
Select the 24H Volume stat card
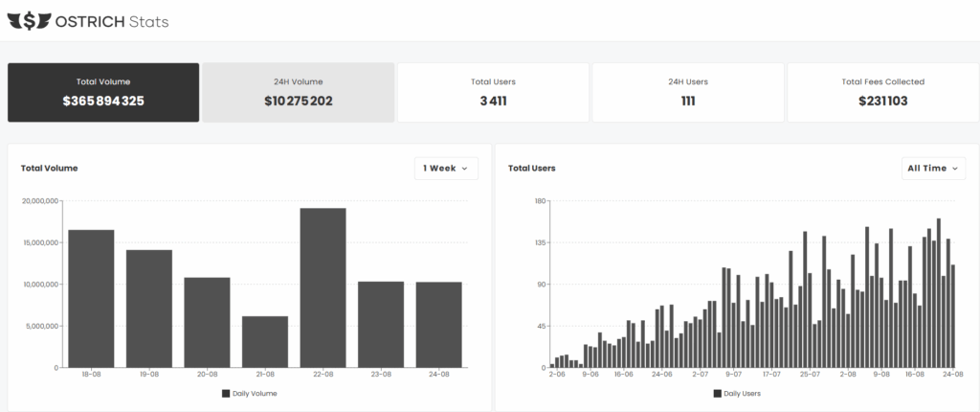click(x=299, y=92)
